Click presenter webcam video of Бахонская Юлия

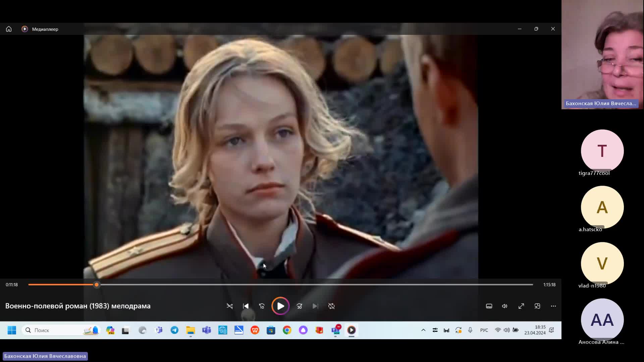click(602, 54)
